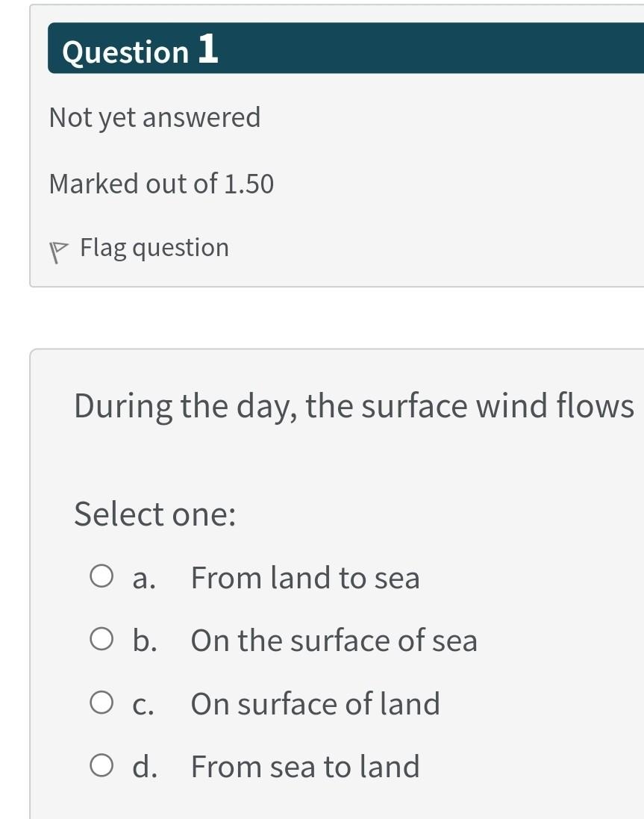Click the "Not yet answered" status text

[154, 118]
